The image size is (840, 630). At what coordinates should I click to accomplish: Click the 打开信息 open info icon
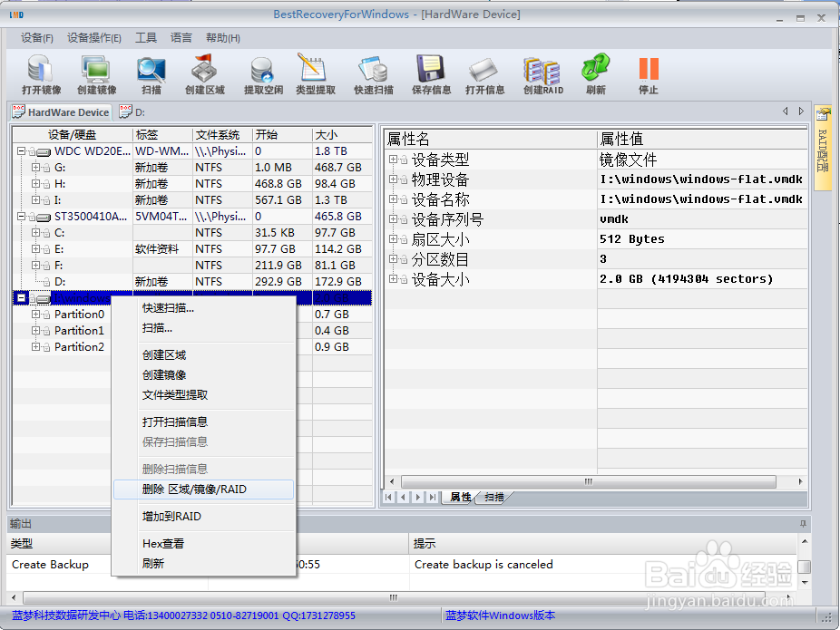tap(484, 73)
